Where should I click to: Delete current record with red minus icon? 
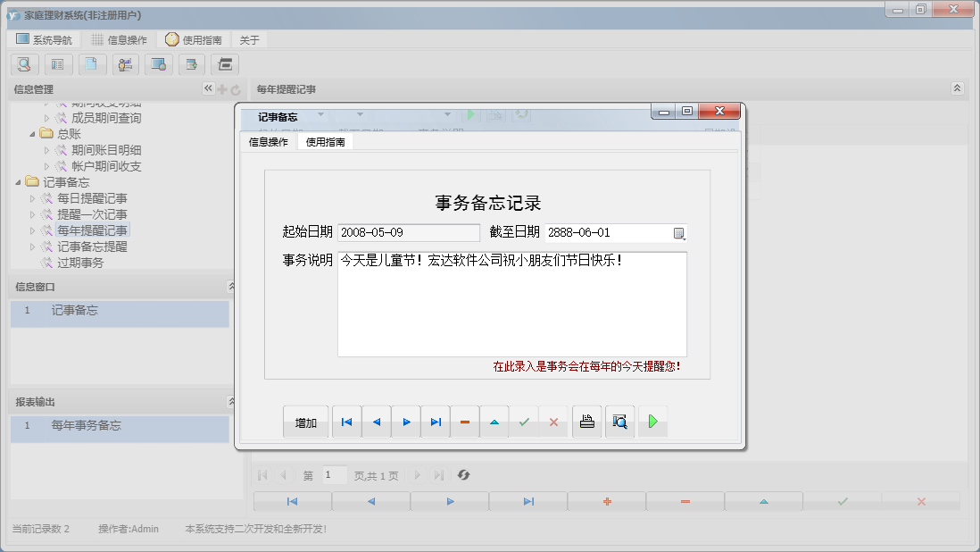(465, 421)
